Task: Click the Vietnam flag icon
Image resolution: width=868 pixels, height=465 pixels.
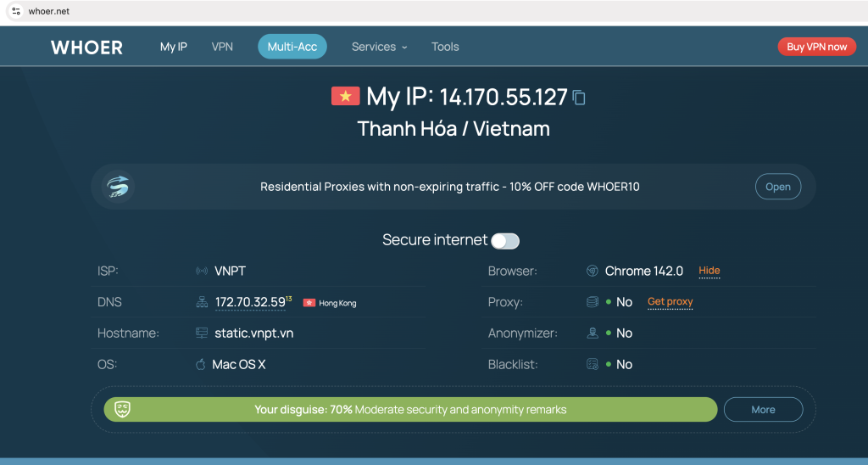Action: (345, 96)
